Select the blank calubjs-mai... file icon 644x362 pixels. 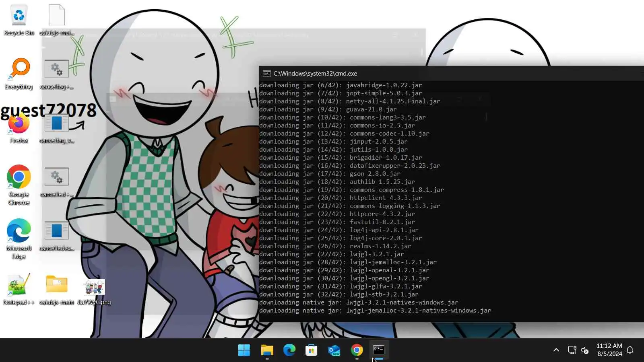tap(57, 20)
